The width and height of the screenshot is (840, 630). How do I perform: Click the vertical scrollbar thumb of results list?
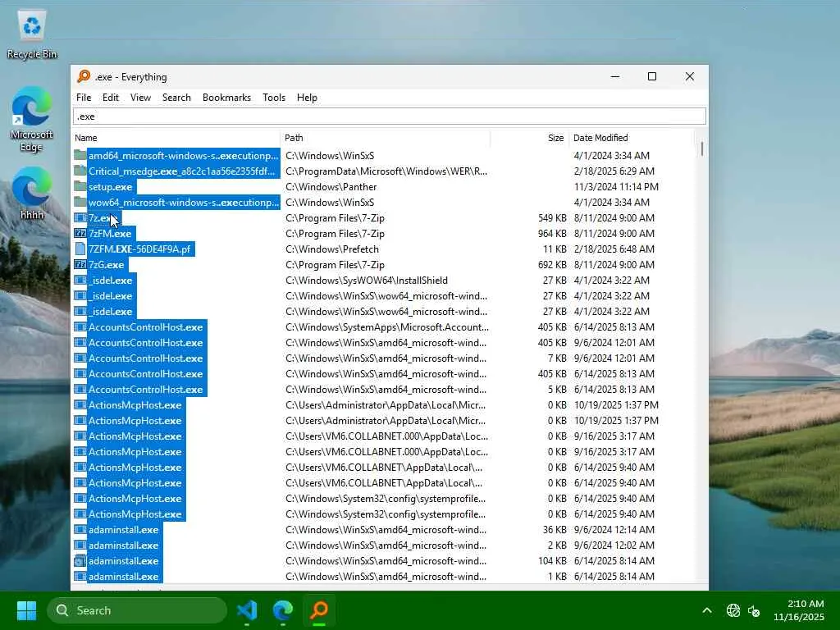tap(702, 149)
